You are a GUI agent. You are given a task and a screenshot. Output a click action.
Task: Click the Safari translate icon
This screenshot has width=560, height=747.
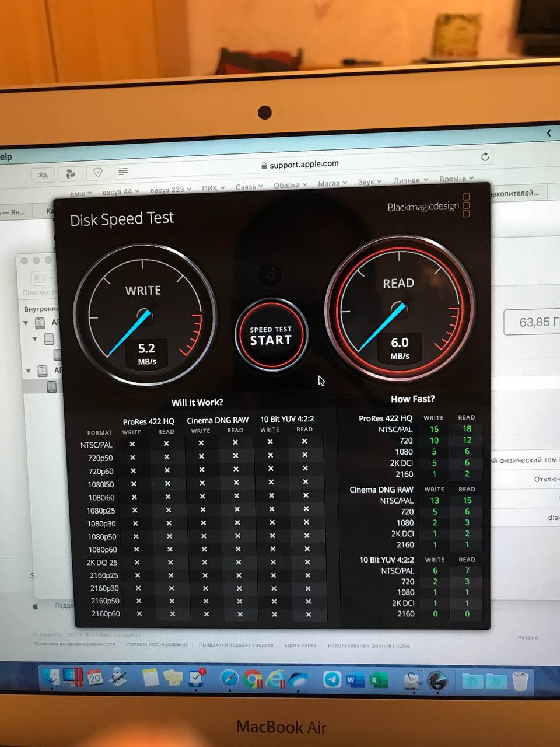tap(43, 174)
